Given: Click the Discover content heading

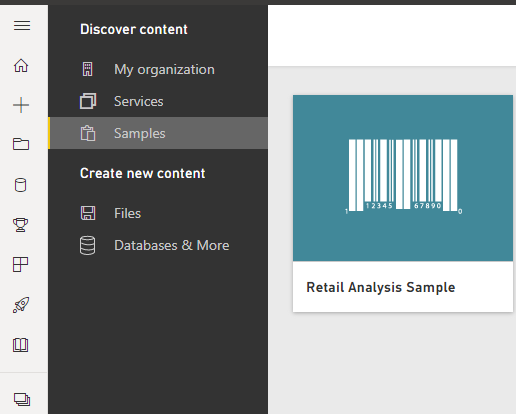Looking at the screenshot, I should click(134, 29).
